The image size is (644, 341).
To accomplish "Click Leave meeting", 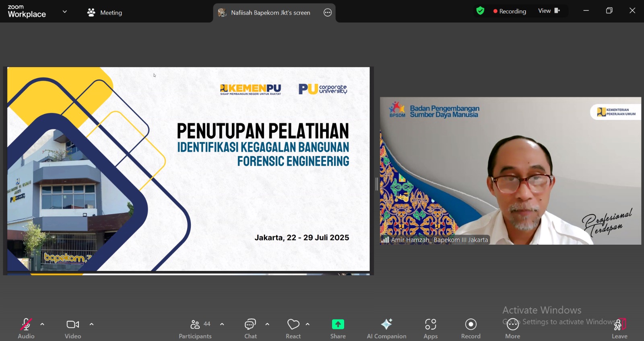I will (619, 329).
